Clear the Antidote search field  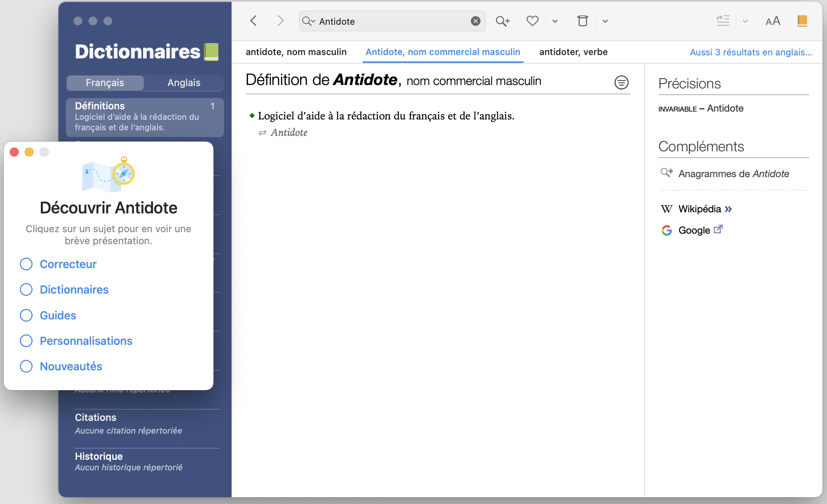(475, 21)
